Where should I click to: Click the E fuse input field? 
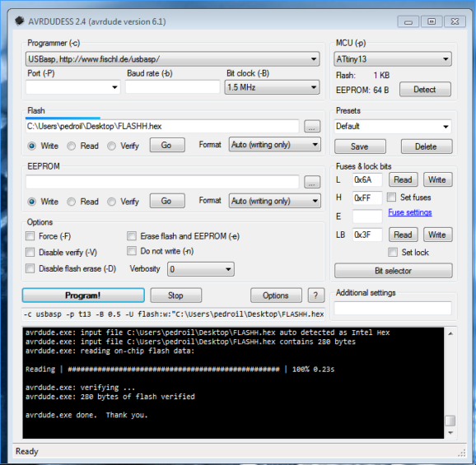tap(367, 216)
